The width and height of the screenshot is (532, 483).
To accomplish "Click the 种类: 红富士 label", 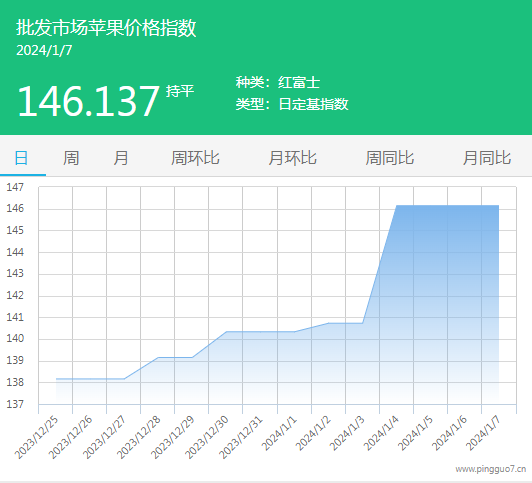I will coord(278,82).
